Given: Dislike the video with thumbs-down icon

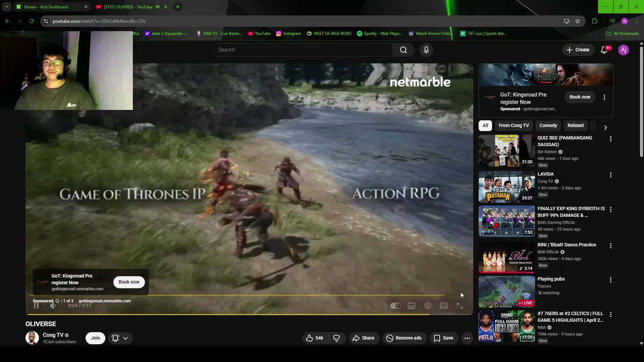Looking at the screenshot, I should [x=337, y=338].
